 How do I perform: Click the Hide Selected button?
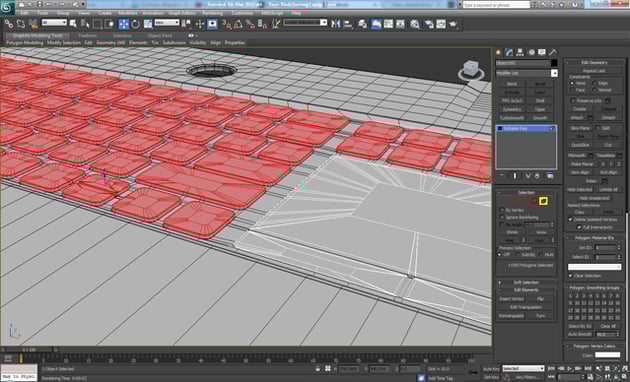coord(580,190)
